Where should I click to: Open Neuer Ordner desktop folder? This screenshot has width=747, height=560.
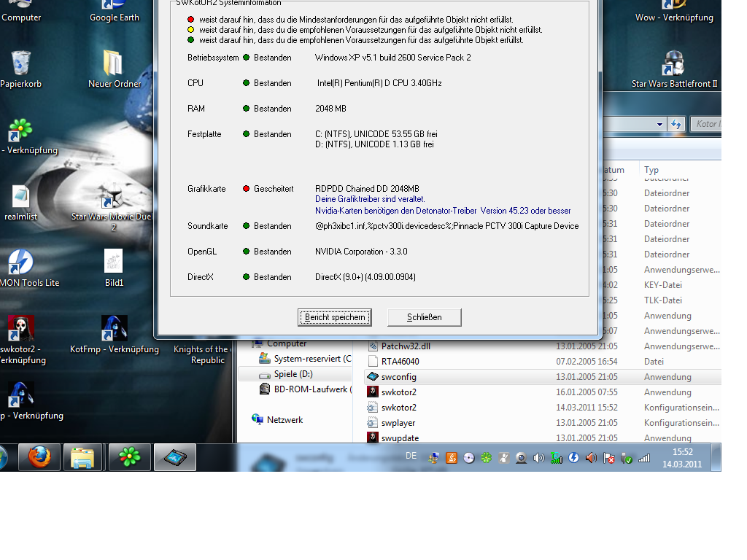(x=115, y=69)
